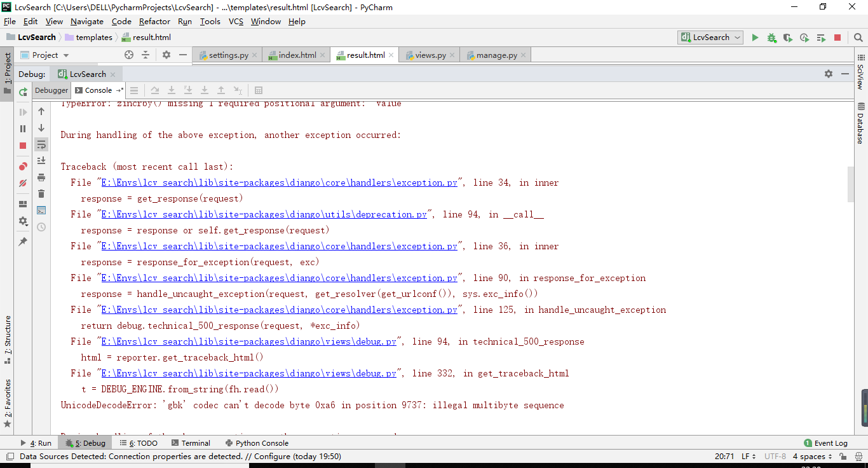The width and height of the screenshot is (868, 468).
Task: Jump up the stack trace
Action: click(41, 111)
